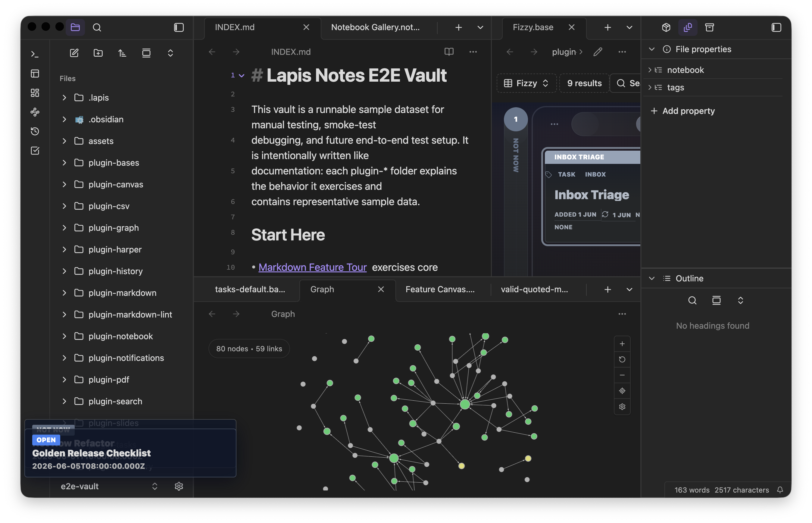The height and width of the screenshot is (523, 812).
Task: Switch to Feature Canvas tab
Action: [440, 289]
